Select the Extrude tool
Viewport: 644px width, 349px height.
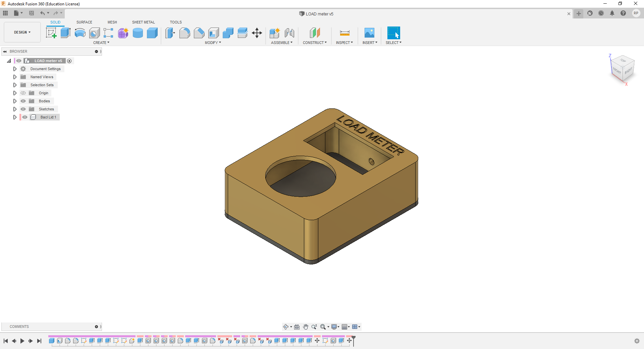tap(65, 33)
